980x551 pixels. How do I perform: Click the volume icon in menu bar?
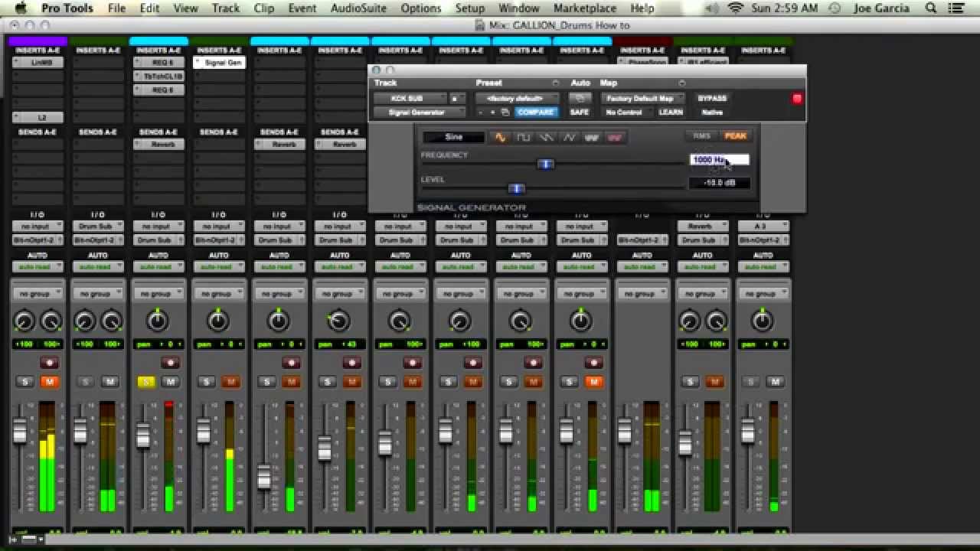712,8
